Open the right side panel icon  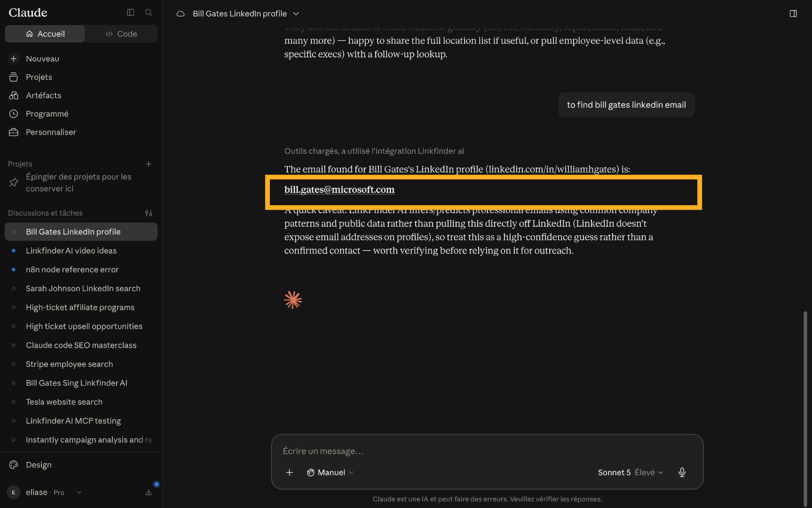793,14
